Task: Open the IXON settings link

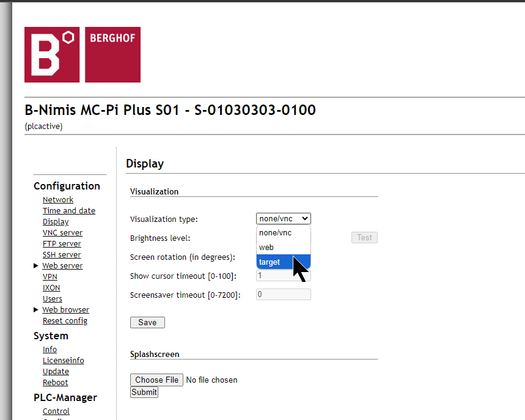Action: [x=51, y=288]
